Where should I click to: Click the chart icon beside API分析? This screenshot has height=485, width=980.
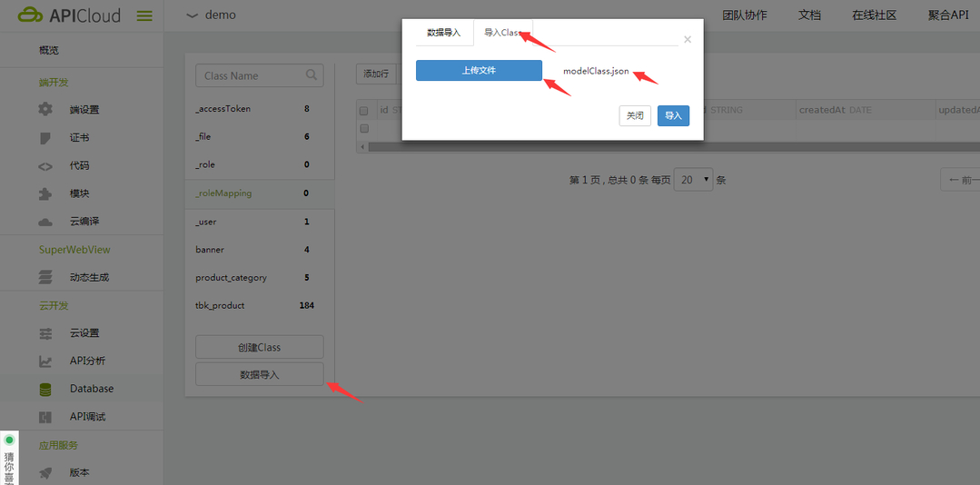[45, 361]
